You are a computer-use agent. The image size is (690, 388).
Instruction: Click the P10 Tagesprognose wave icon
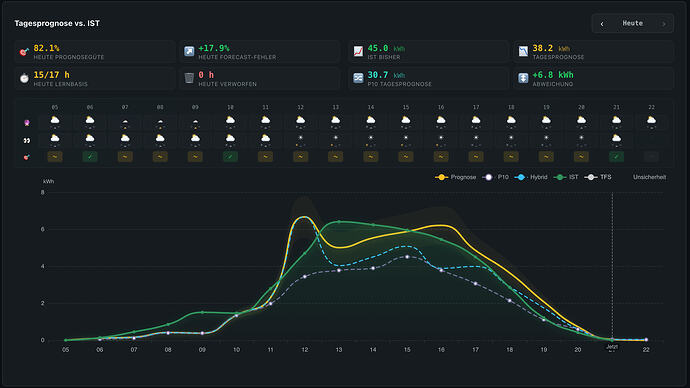[358, 78]
